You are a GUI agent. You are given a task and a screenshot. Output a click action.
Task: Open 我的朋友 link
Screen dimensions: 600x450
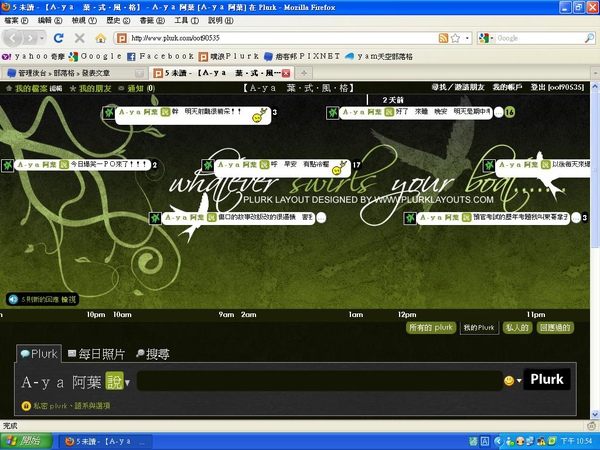95,88
